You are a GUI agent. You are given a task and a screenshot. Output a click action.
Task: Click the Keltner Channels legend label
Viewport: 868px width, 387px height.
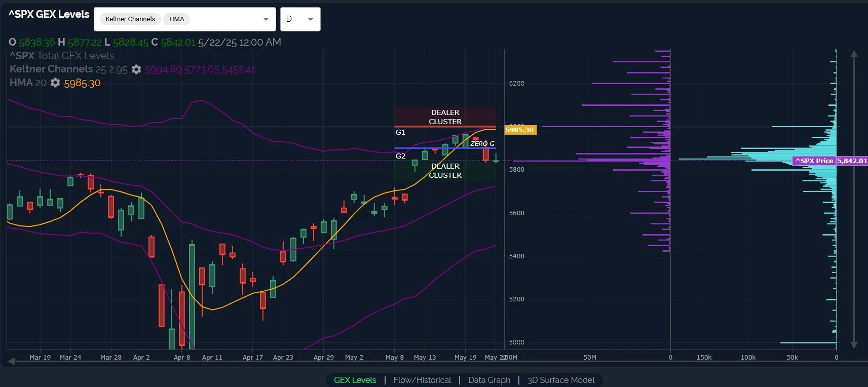(51, 69)
